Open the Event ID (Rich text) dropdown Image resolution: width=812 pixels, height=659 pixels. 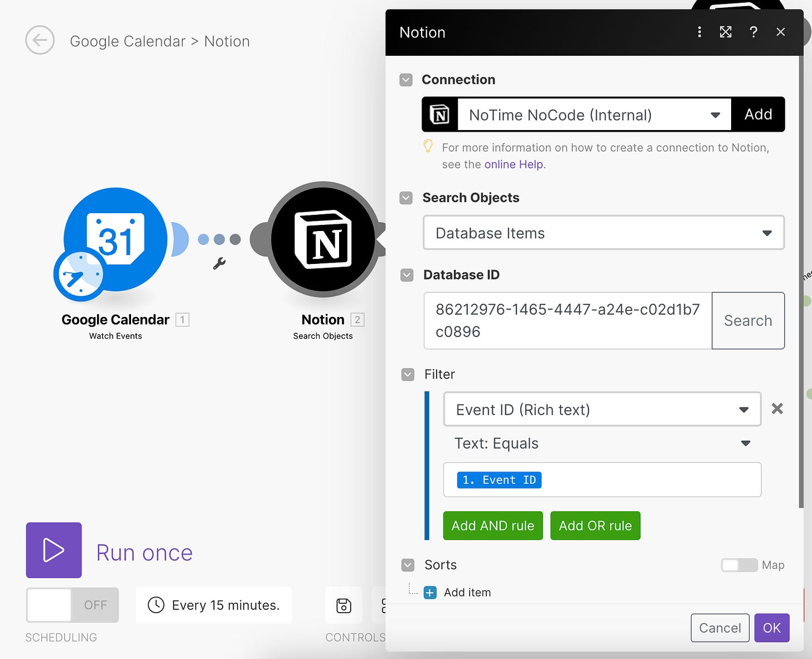[602, 410]
